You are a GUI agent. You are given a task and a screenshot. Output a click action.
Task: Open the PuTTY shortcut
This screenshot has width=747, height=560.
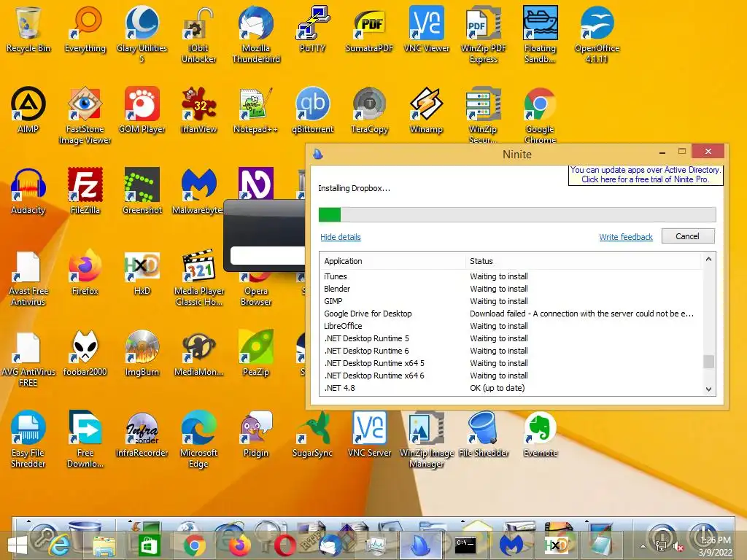click(312, 28)
